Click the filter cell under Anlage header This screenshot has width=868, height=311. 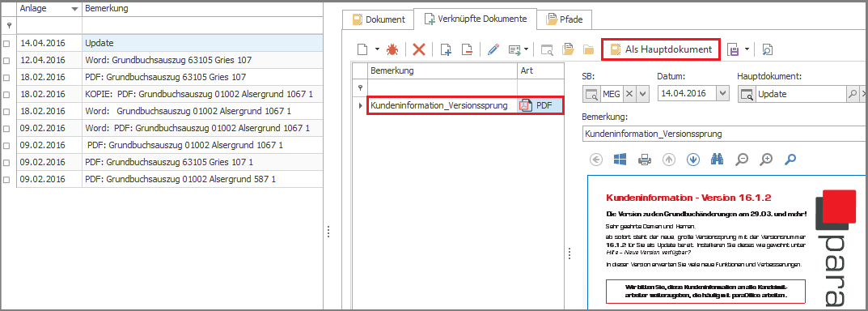[49, 25]
